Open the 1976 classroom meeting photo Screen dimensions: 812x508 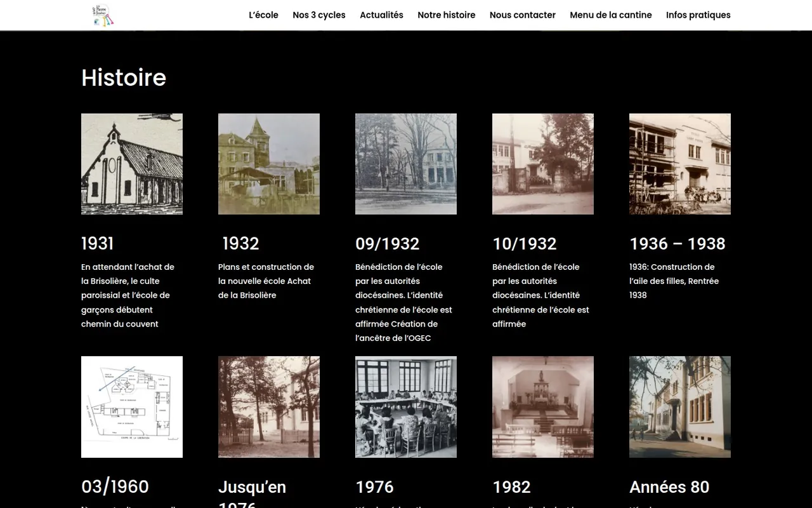click(x=406, y=407)
